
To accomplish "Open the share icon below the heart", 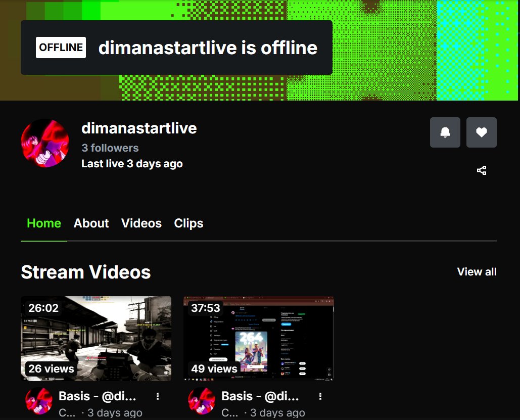I will 482,170.
